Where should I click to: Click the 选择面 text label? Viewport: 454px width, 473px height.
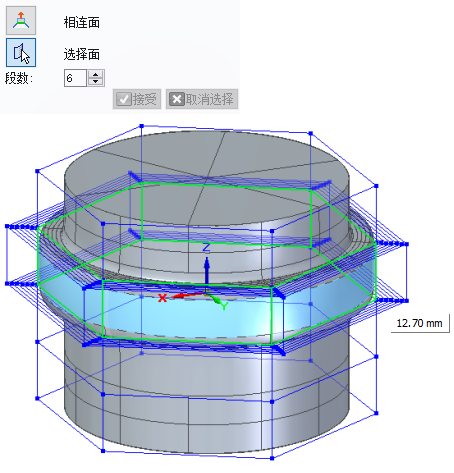[82, 54]
